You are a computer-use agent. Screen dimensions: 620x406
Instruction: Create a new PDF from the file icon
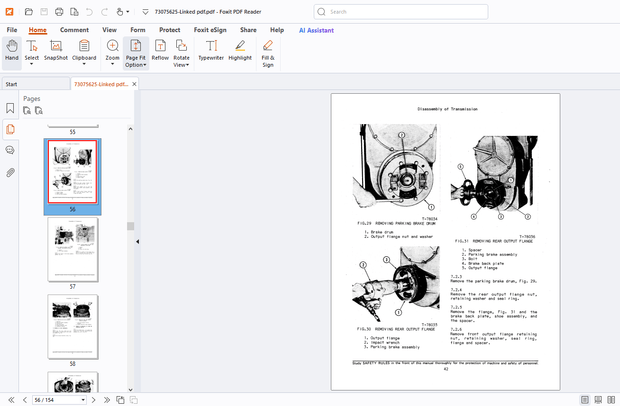point(74,12)
